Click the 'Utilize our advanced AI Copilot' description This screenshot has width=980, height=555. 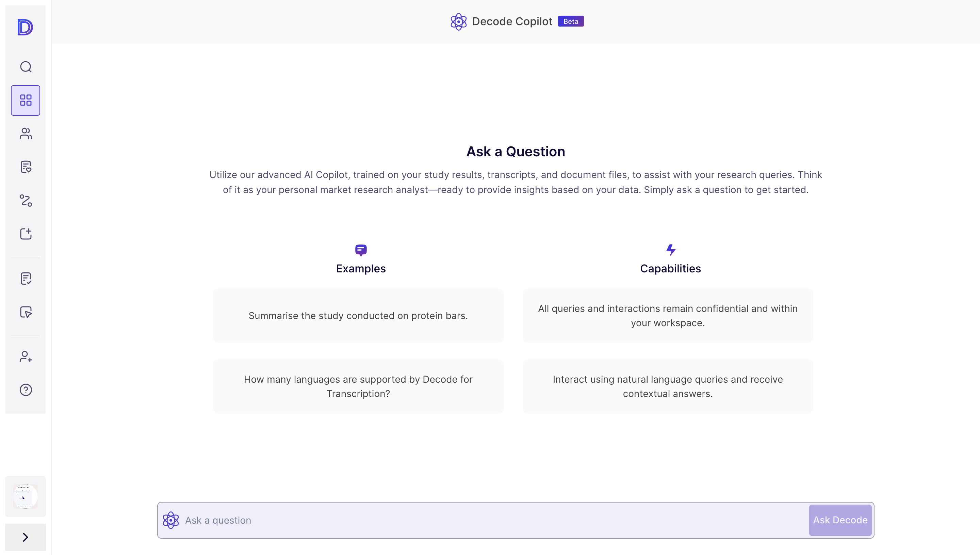[x=515, y=182]
